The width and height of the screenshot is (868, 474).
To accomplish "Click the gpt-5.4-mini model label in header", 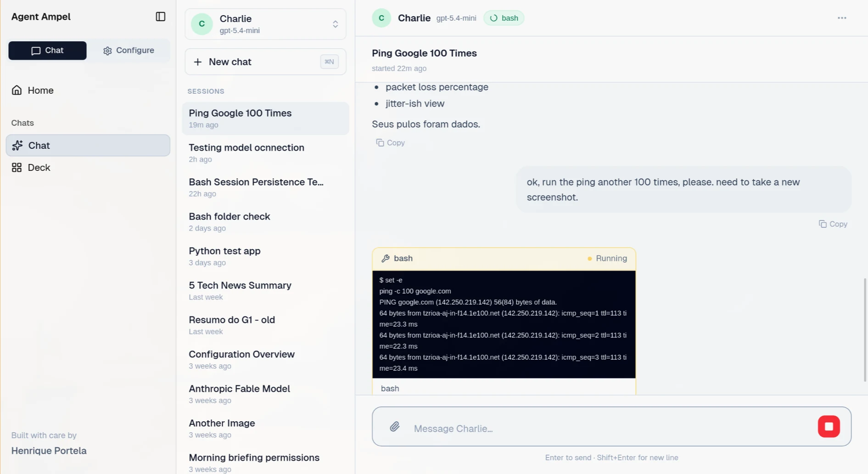I will pos(456,18).
